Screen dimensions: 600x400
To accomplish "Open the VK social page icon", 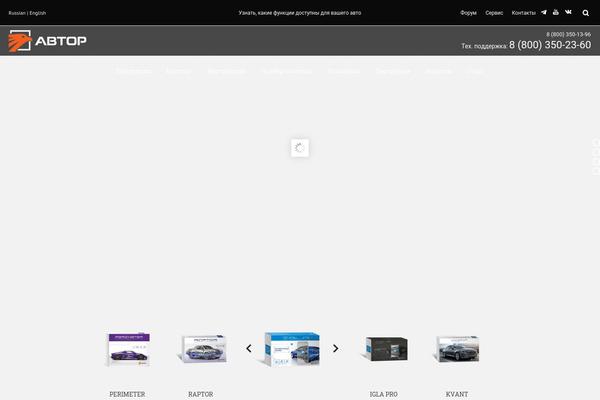I will 568,12.
